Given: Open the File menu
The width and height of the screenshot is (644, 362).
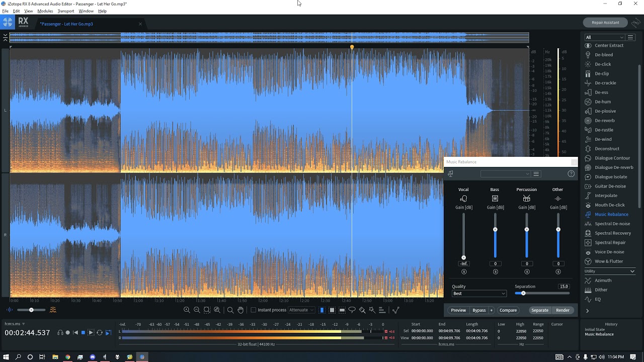Looking at the screenshot, I should pos(5,11).
